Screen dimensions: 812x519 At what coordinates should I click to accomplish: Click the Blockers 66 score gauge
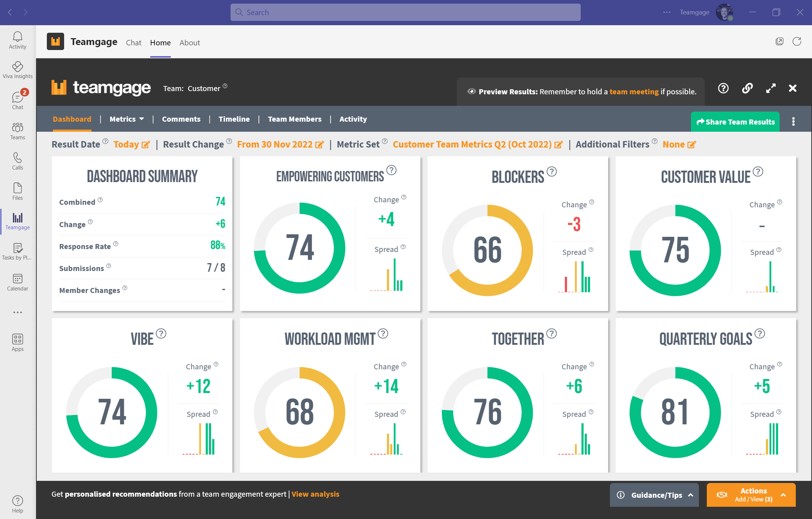pyautogui.click(x=487, y=251)
